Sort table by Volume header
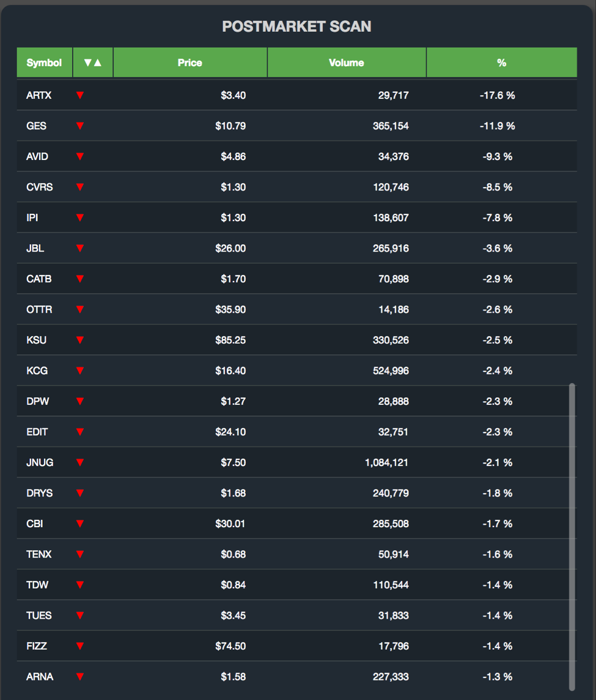The image size is (596, 700). 346,63
